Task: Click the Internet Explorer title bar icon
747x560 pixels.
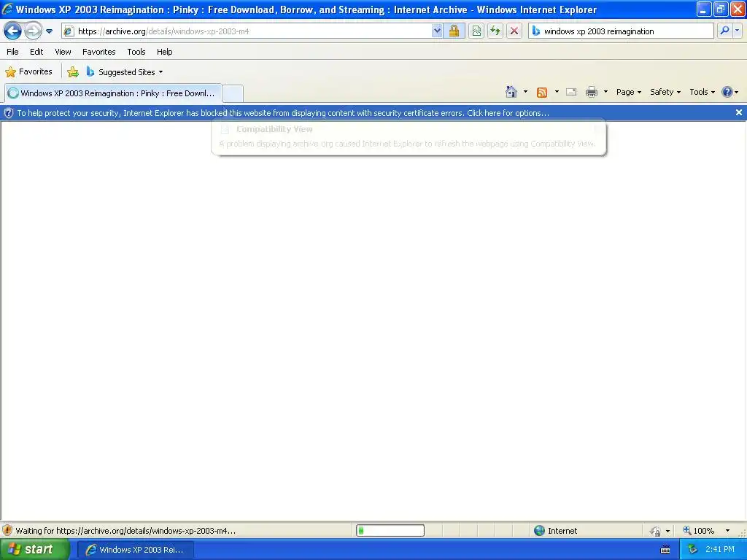Action: click(7, 9)
